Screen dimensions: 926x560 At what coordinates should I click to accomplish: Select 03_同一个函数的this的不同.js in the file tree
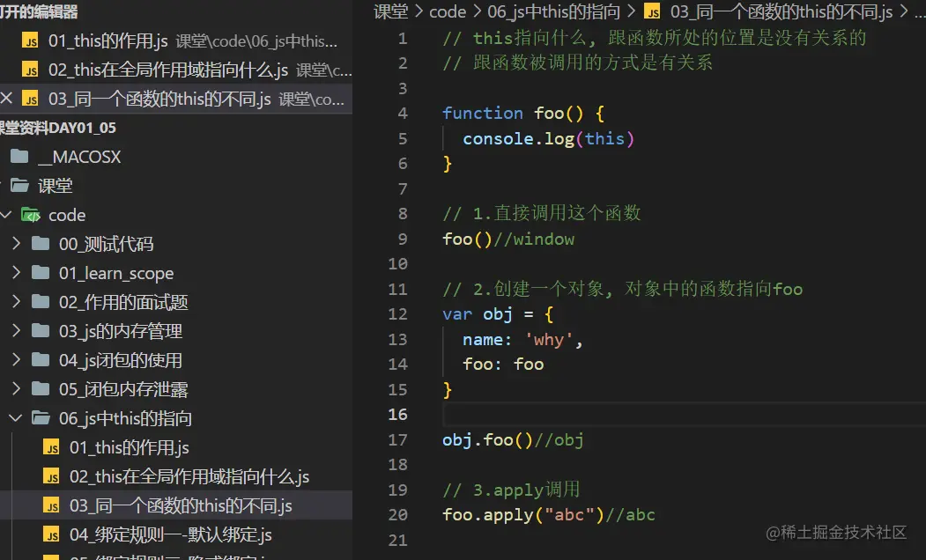pyautogui.click(x=181, y=505)
